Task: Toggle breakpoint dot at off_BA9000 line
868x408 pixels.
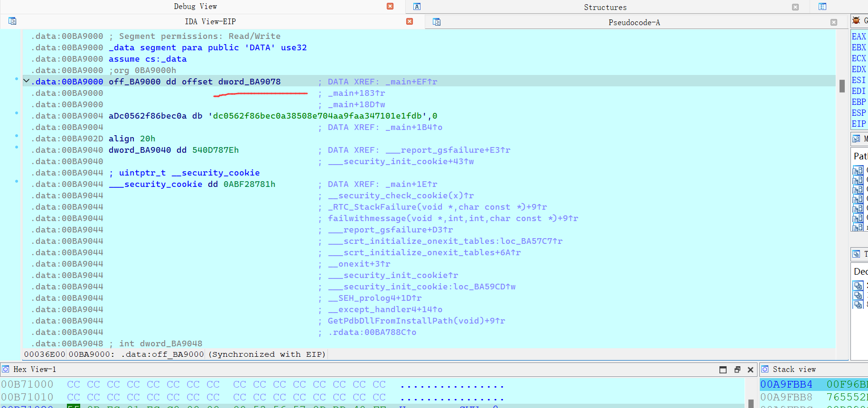Action: 17,79
